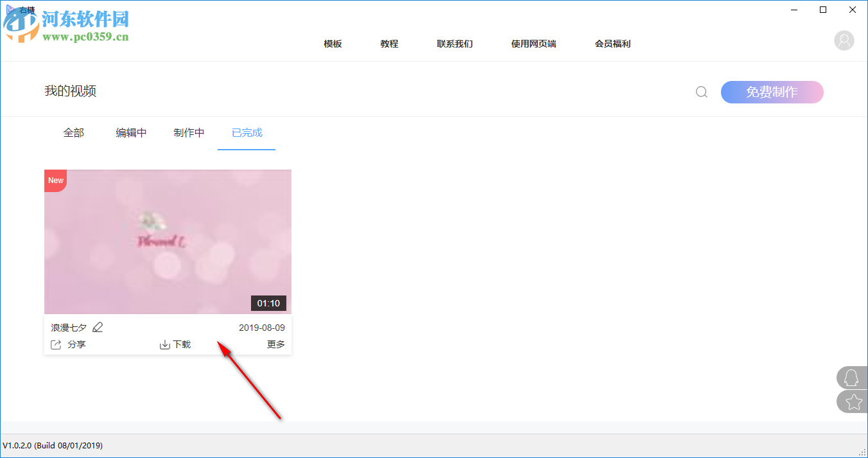Screen dimensions: 868x458
Task: Switch to the 编辑中 tab
Action: pos(131,133)
